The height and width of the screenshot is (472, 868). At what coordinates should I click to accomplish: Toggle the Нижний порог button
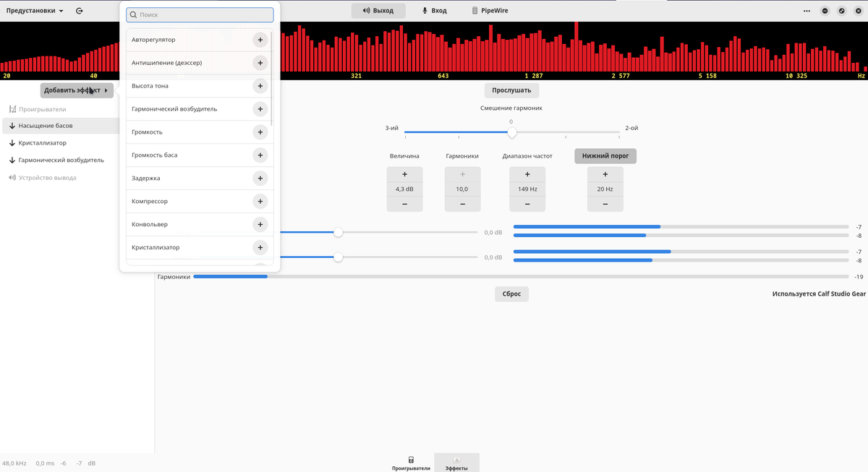(605, 156)
